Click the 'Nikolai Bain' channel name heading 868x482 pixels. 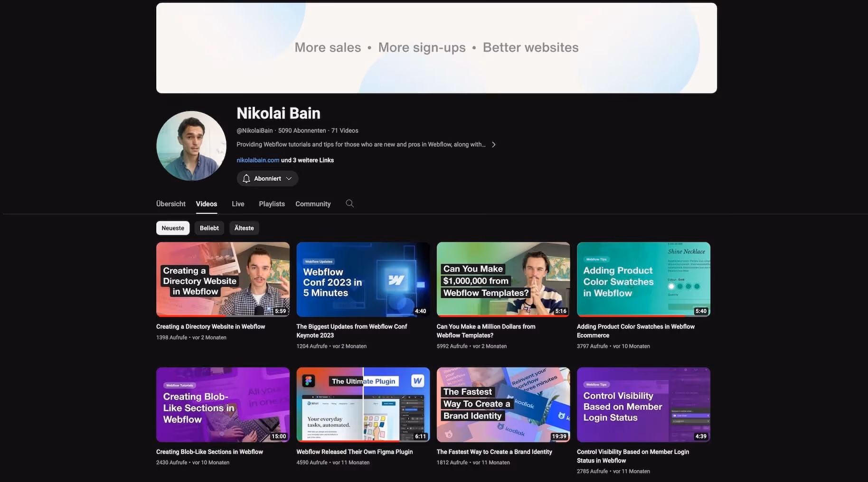click(x=278, y=113)
